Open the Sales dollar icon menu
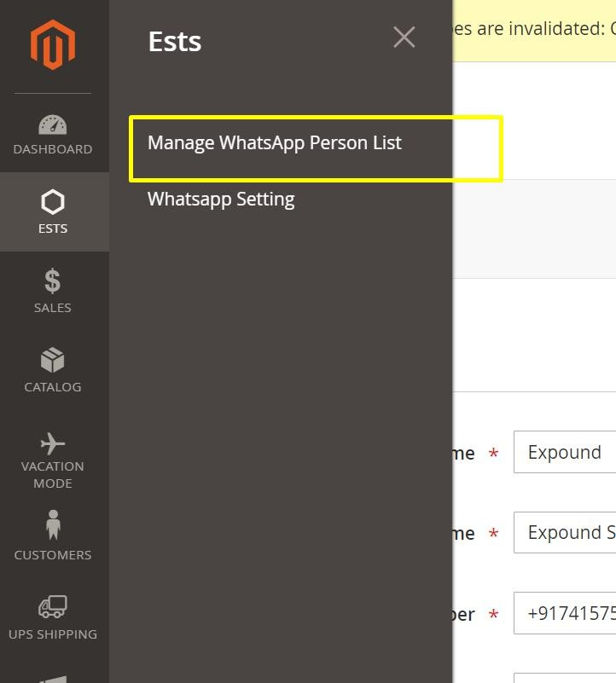Screen dimensions: 616x683 click(53, 281)
